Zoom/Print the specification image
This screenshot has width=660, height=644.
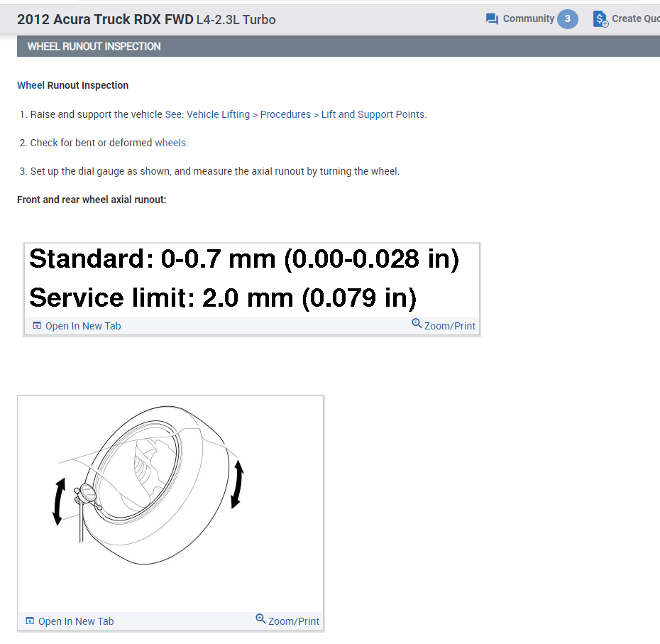449,326
